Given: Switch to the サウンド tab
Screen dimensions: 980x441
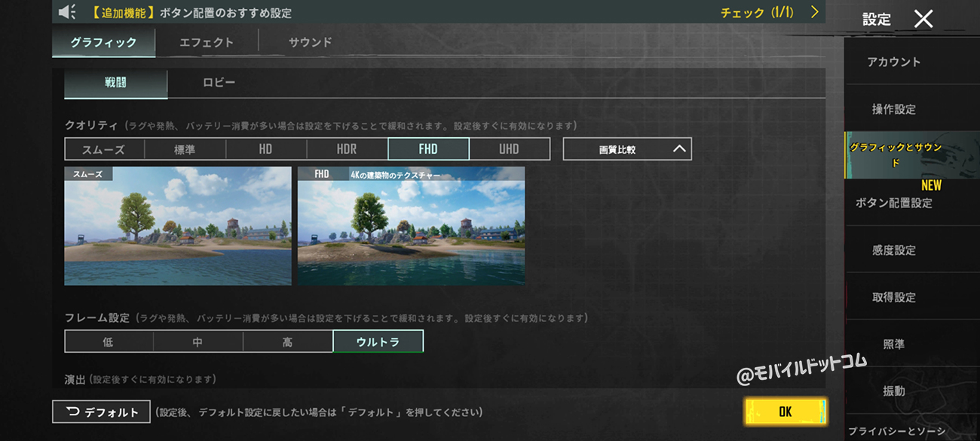Looking at the screenshot, I should [x=310, y=42].
